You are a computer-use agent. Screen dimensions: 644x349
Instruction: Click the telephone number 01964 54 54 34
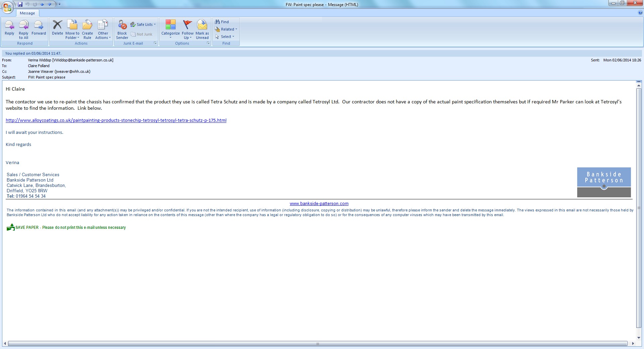31,196
